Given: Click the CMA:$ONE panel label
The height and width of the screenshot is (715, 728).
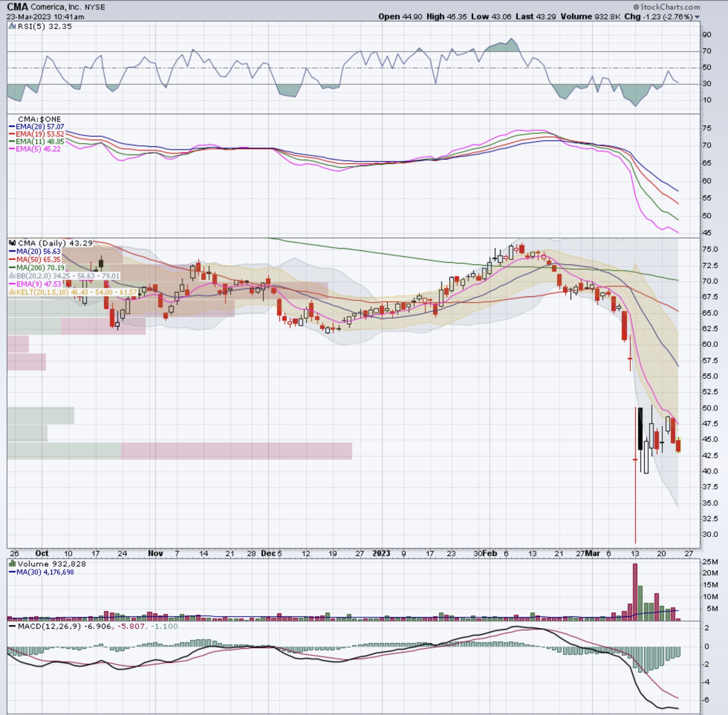Looking at the screenshot, I should (39, 119).
